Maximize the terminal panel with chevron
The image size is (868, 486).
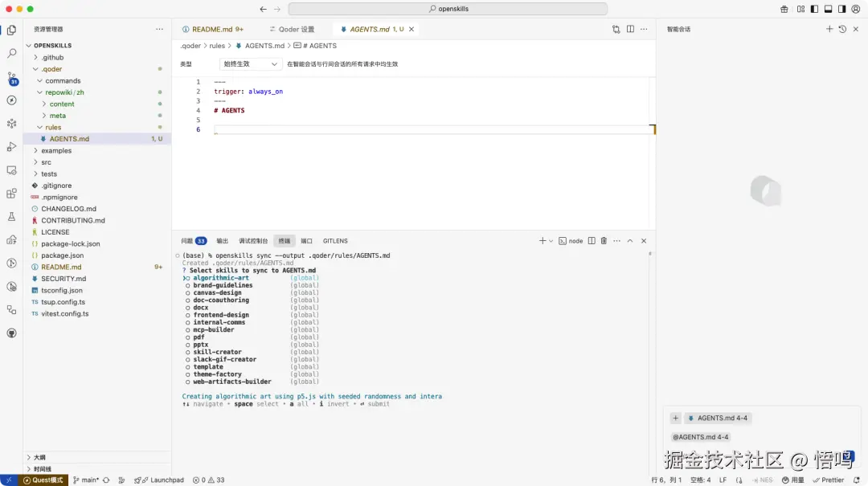click(x=630, y=241)
